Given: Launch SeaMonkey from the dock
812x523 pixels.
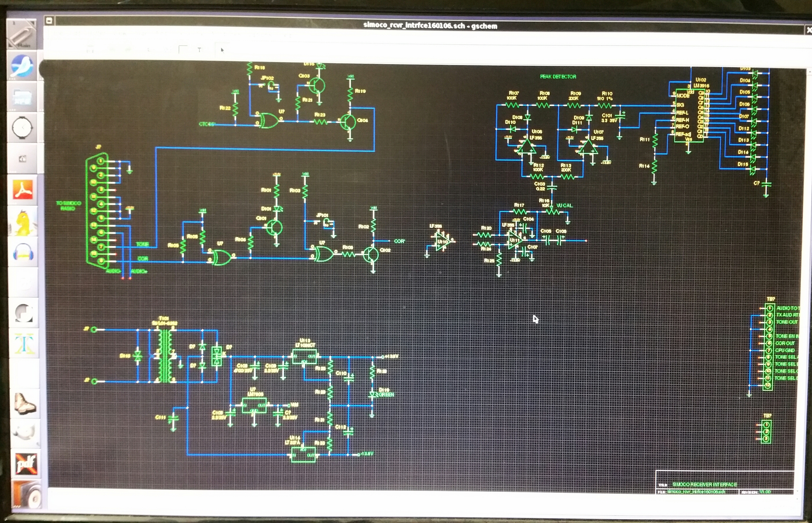Looking at the screenshot, I should click(x=22, y=66).
